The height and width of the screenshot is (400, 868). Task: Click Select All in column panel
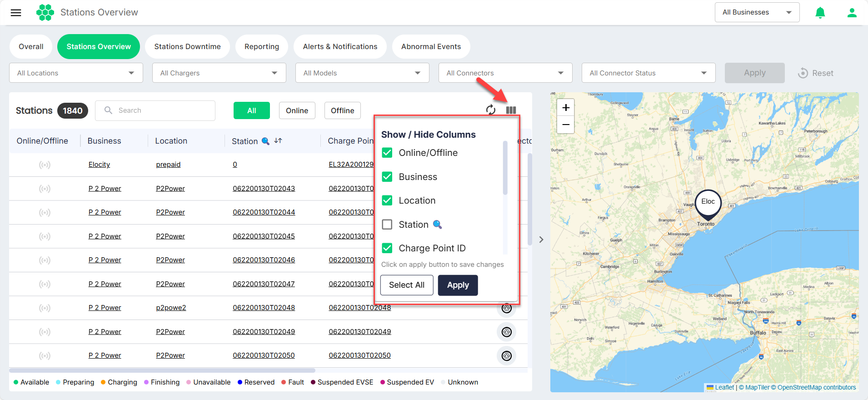coord(407,285)
